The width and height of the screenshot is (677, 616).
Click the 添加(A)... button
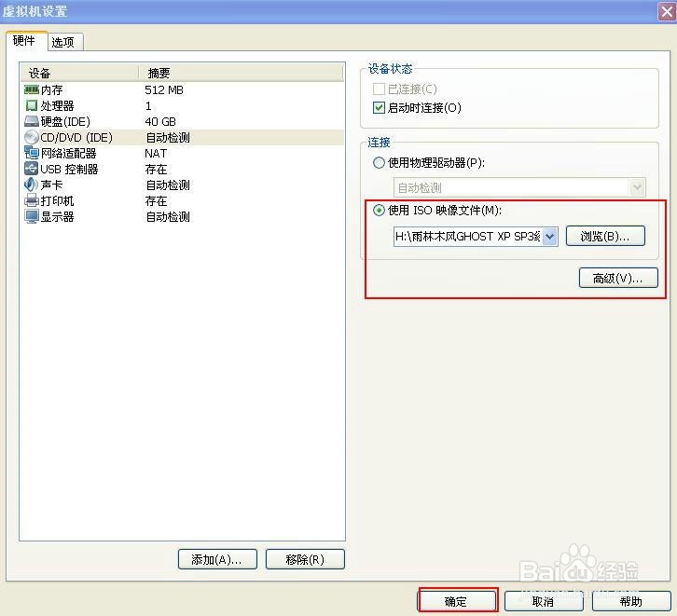point(217,559)
